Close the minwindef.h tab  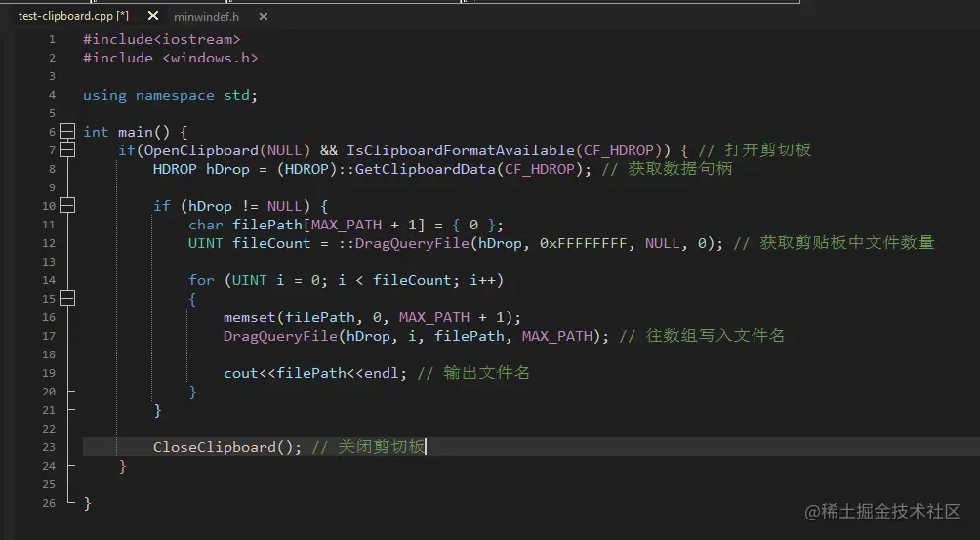pos(264,17)
